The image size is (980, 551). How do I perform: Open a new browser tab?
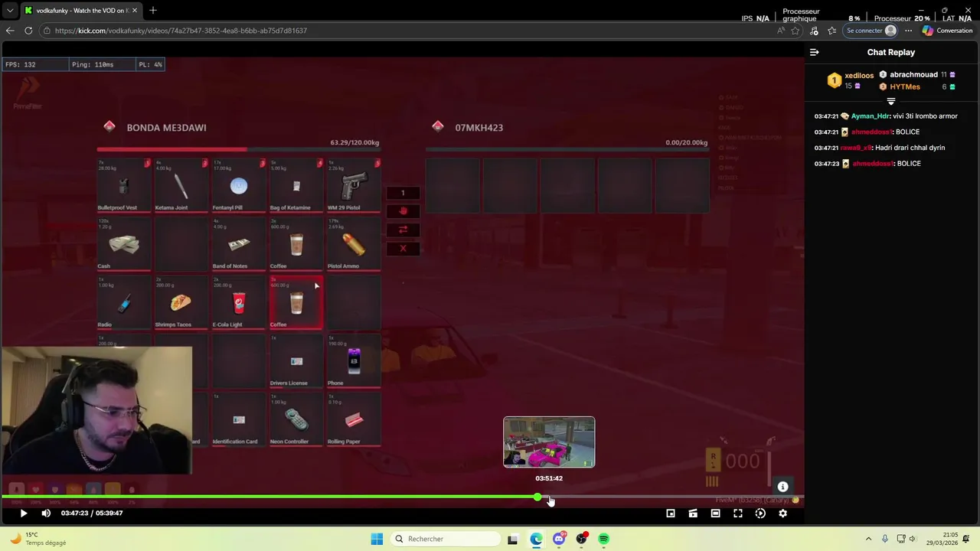153,11
